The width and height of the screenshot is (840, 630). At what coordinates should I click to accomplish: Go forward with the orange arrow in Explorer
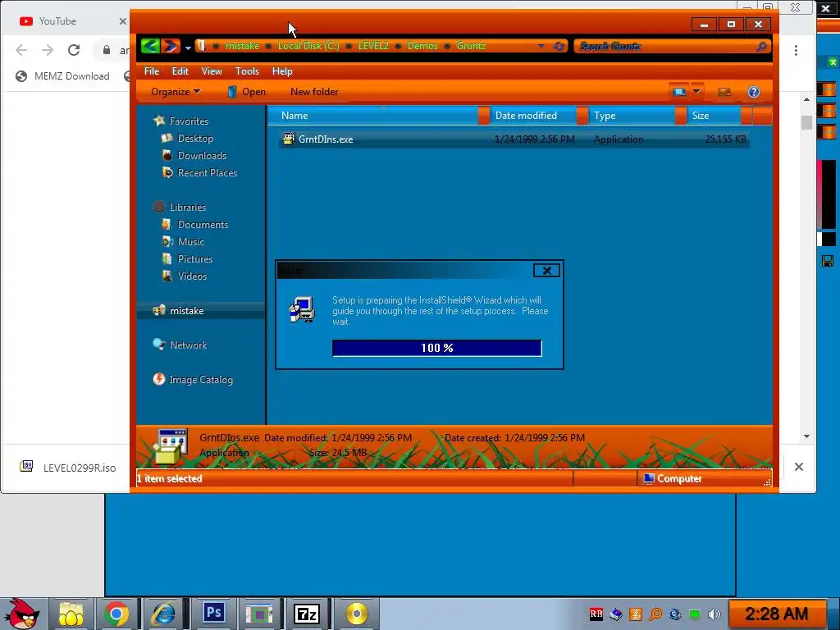pos(171,46)
